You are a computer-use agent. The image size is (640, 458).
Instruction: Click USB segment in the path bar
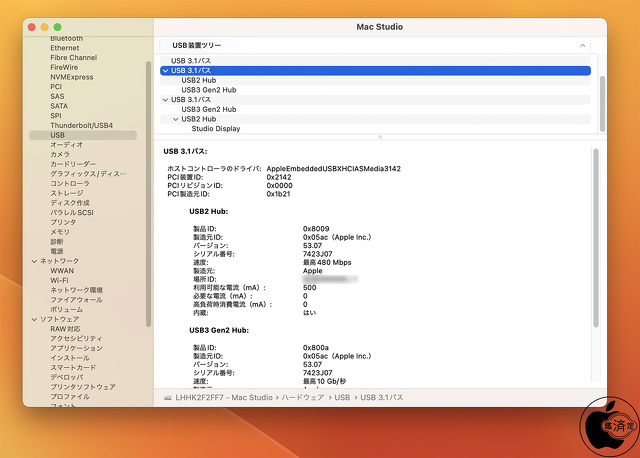342,398
